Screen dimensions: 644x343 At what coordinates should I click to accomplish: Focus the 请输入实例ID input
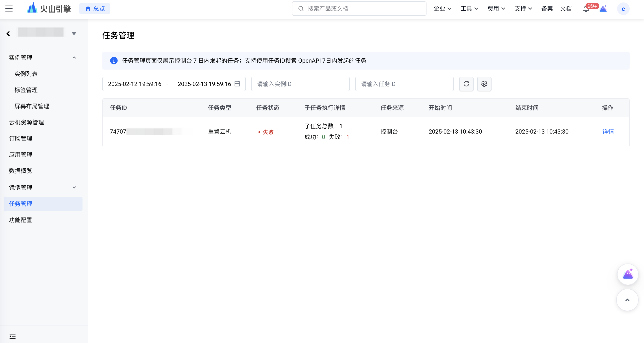300,84
